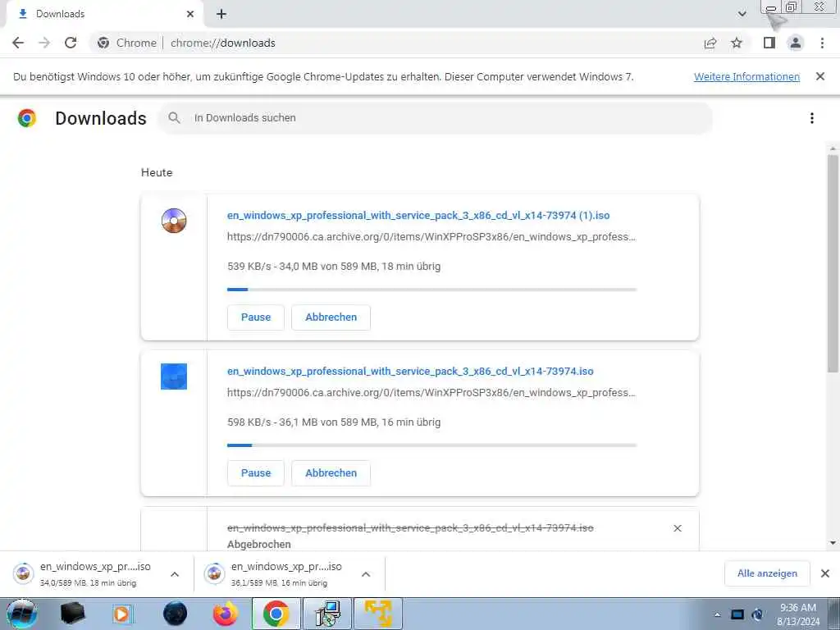Open the side panel icon
This screenshot has width=840, height=630.
point(769,43)
